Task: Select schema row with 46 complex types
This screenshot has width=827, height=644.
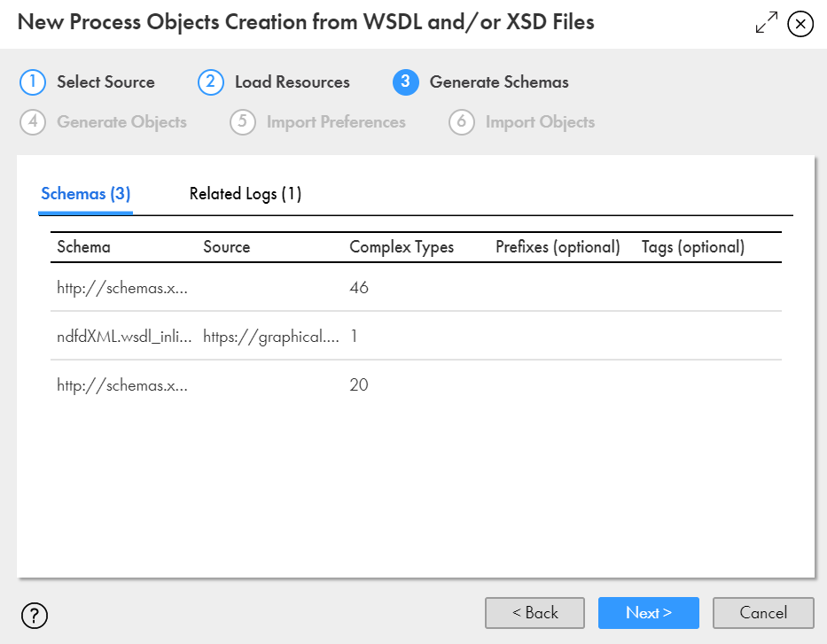Action: pos(416,287)
